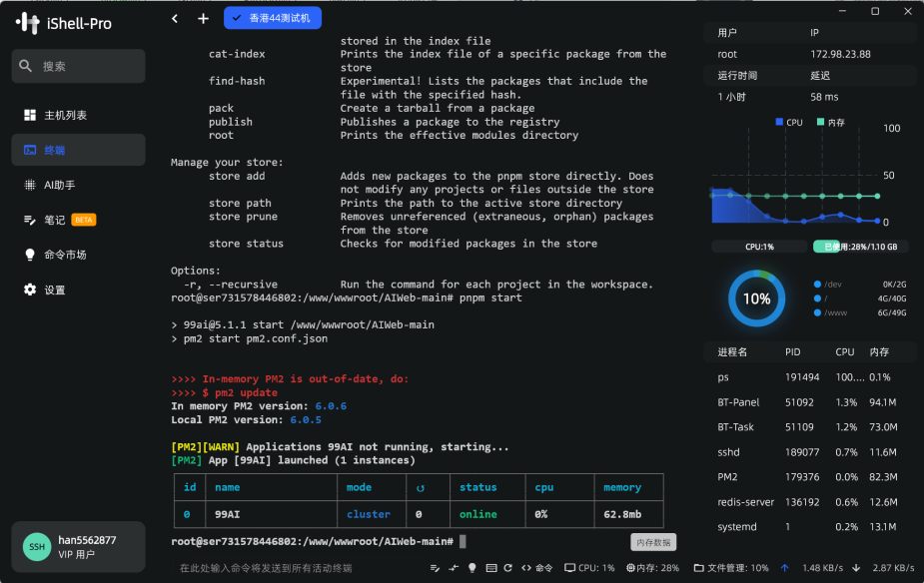Go to 命令市场 command market

(x=78, y=255)
